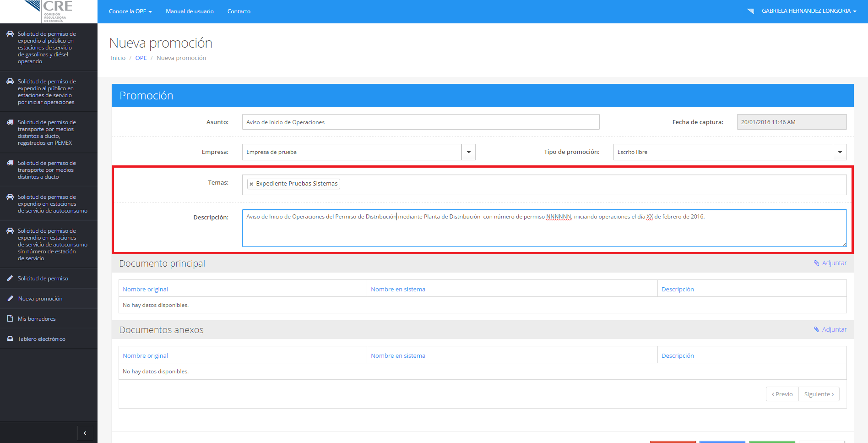Click the Siguiente pagination button
This screenshot has width=868, height=443.
(819, 394)
